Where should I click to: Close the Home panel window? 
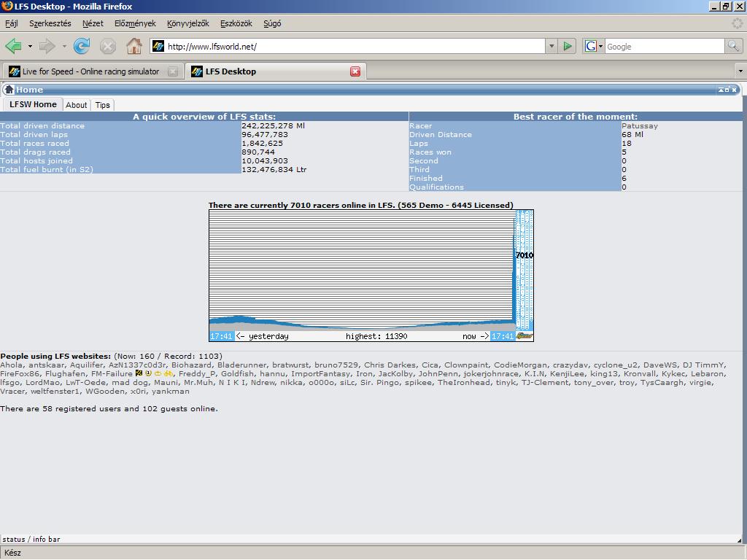coord(735,90)
